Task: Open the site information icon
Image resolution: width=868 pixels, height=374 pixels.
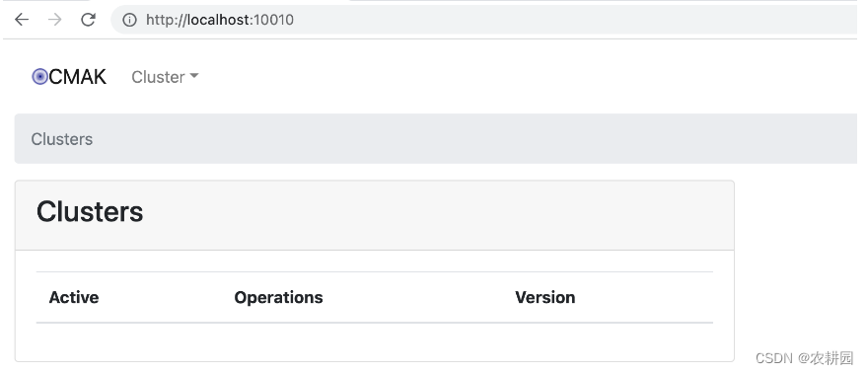Action: 129,20
